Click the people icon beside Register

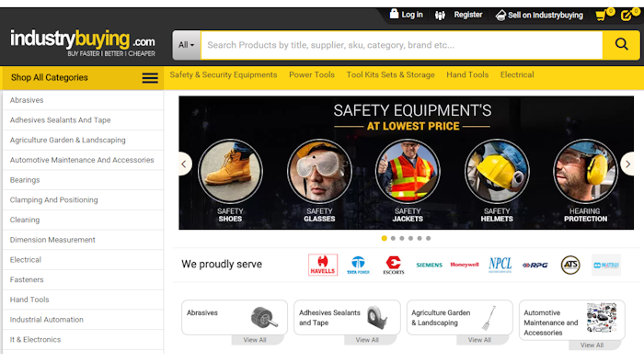tap(440, 16)
